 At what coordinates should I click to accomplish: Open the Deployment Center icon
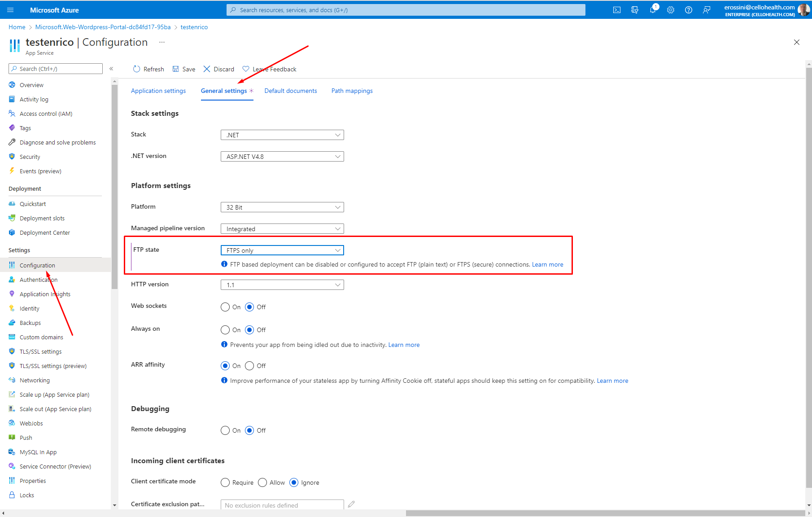coord(12,232)
